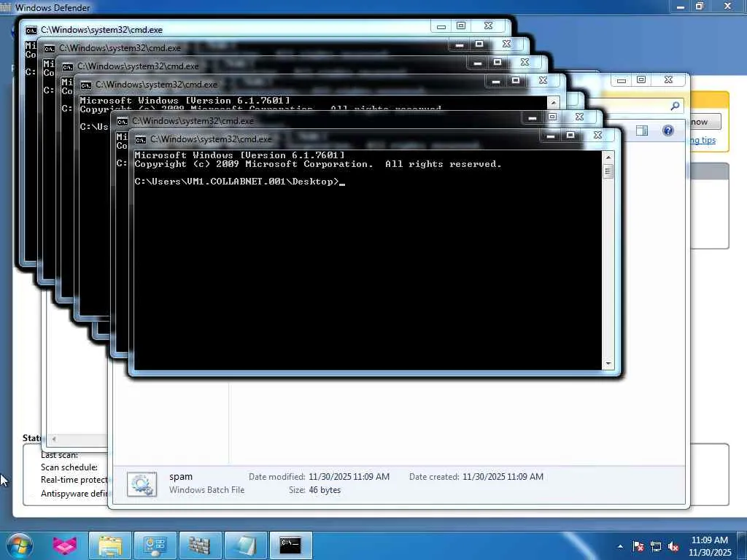Screen dimensions: 747x560
Task: Click the muted volume speaker tray icon
Action: tap(673, 546)
